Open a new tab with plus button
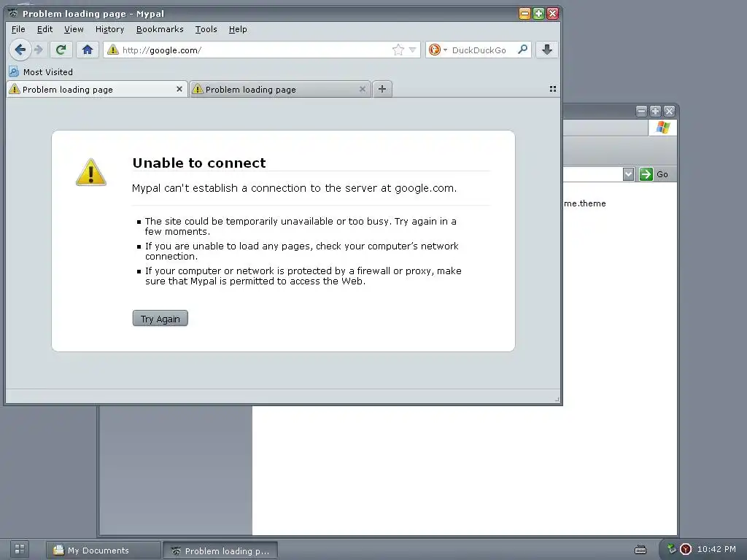Screen dimensions: 747x560 click(382, 89)
